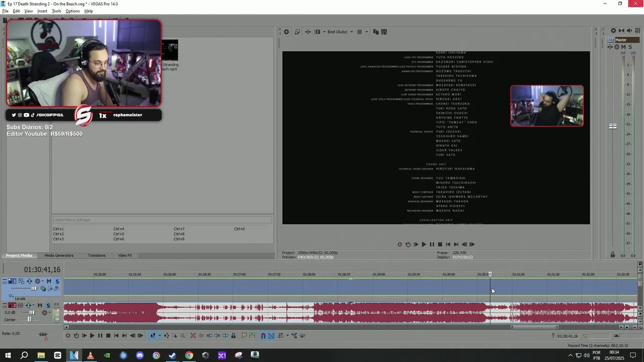Click Play in timeline transport bar

(92, 335)
